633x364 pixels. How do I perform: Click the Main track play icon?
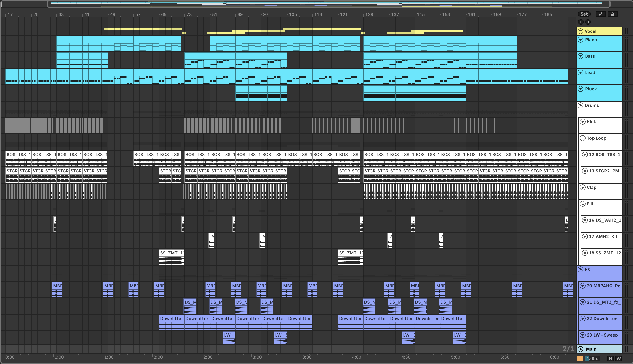580,349
